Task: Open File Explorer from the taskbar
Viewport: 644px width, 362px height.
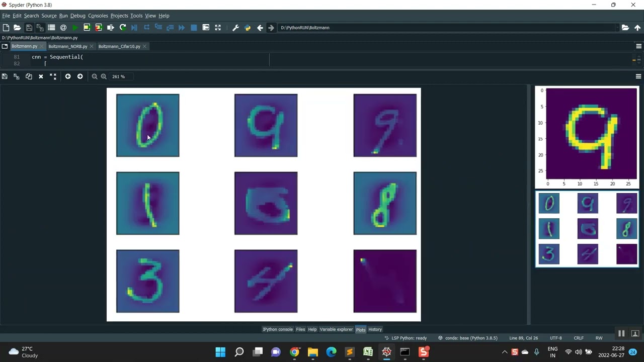Action: (x=312, y=352)
